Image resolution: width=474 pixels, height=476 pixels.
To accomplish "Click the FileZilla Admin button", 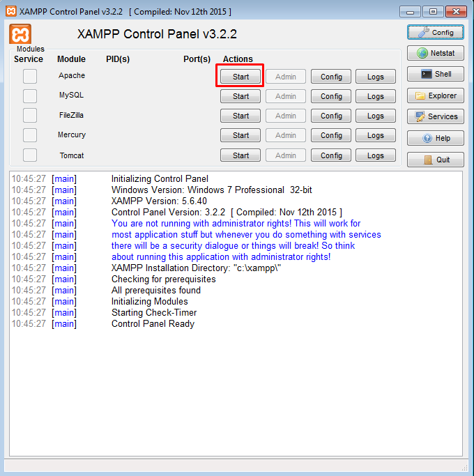I will coord(285,116).
